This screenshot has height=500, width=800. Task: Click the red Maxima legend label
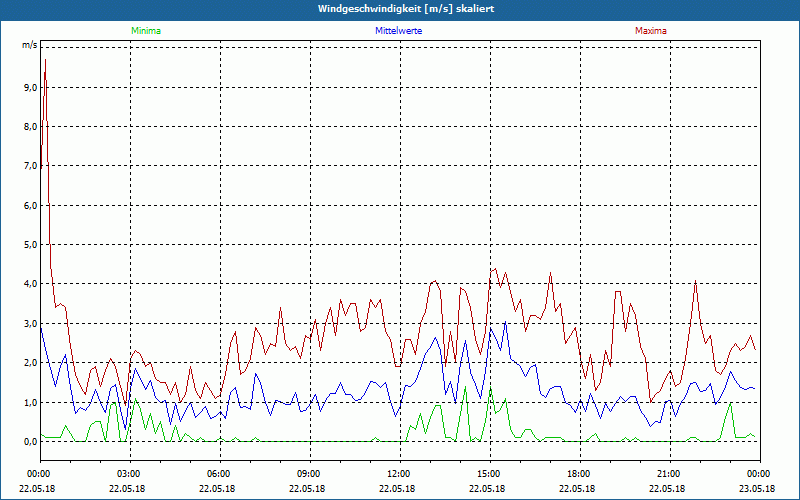(x=651, y=31)
